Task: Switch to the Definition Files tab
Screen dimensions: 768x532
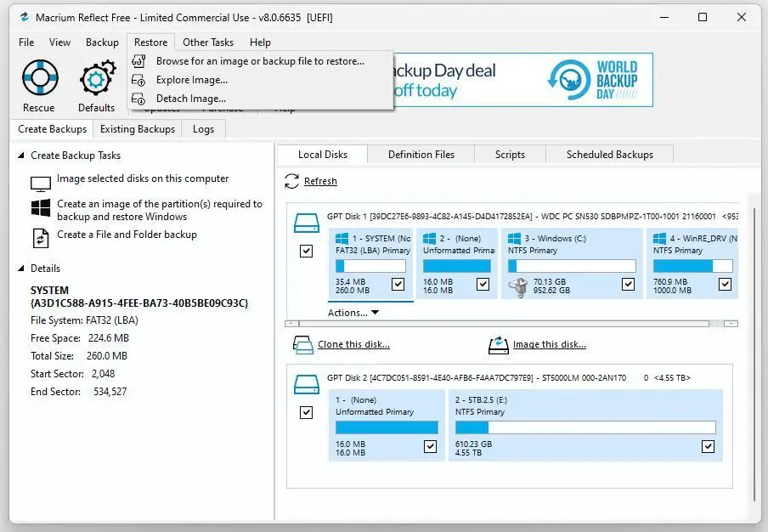Action: tap(421, 155)
